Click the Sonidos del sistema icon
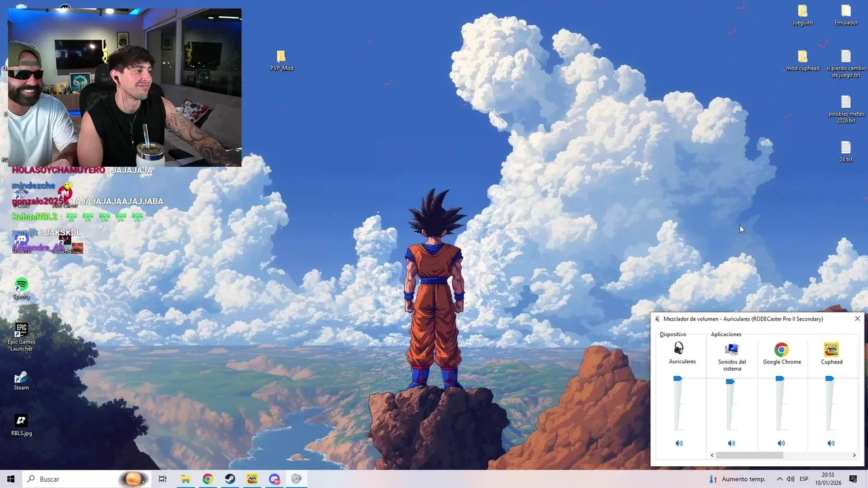The image size is (868, 488). point(731,350)
